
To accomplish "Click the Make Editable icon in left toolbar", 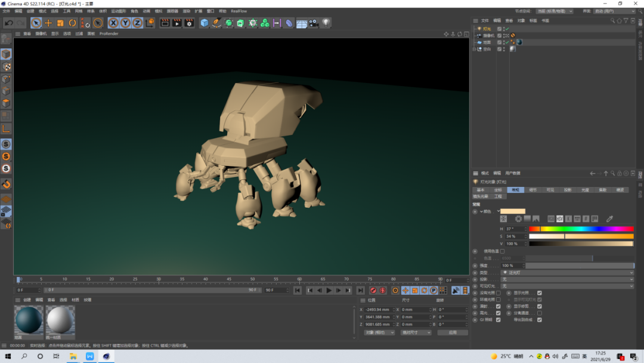I will click(x=6, y=39).
